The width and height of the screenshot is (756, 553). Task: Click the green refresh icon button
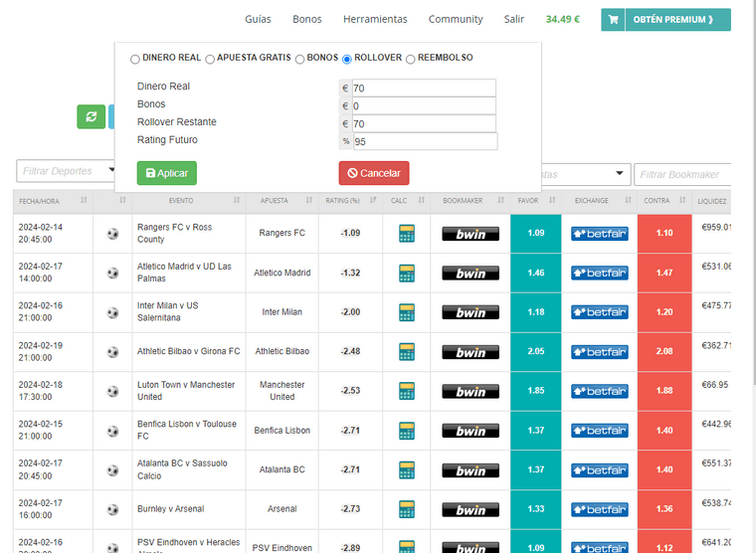[91, 116]
